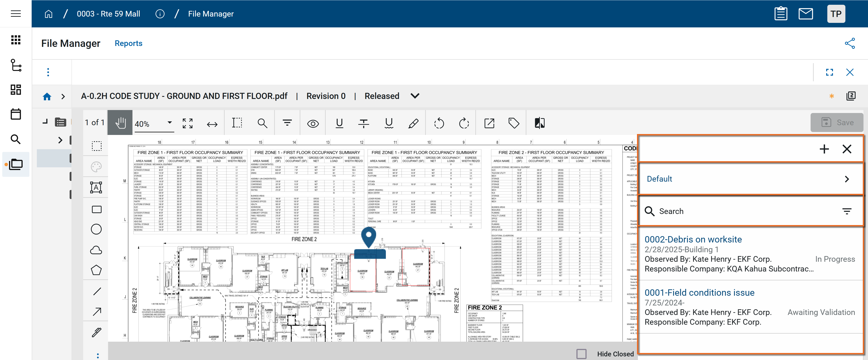Select the arrow markup tool
868x360 pixels.
coord(97,311)
